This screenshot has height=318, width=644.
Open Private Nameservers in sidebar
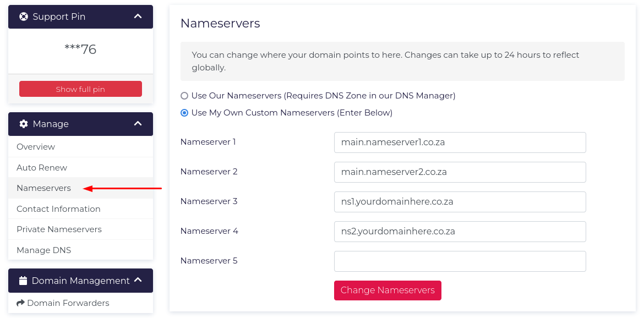tap(59, 229)
